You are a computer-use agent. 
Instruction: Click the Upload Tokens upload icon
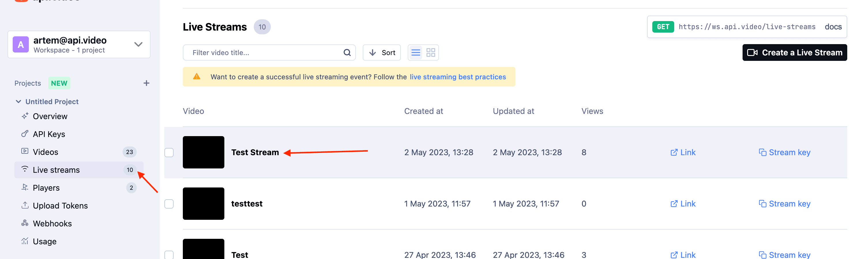tap(25, 205)
